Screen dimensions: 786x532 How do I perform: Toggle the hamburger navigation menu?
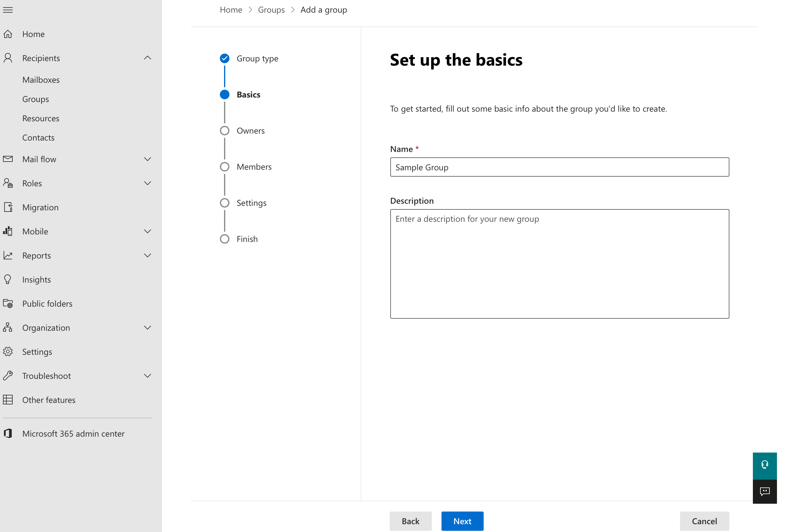click(x=8, y=10)
